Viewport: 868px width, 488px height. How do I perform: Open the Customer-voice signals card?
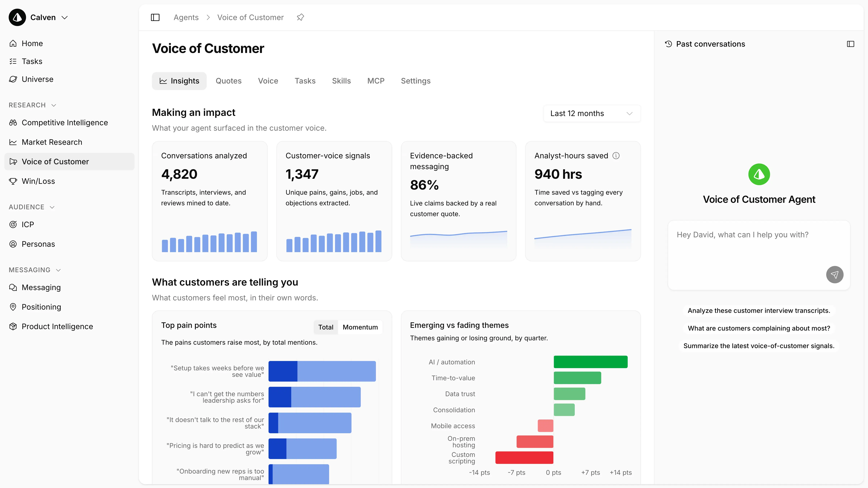(x=334, y=201)
